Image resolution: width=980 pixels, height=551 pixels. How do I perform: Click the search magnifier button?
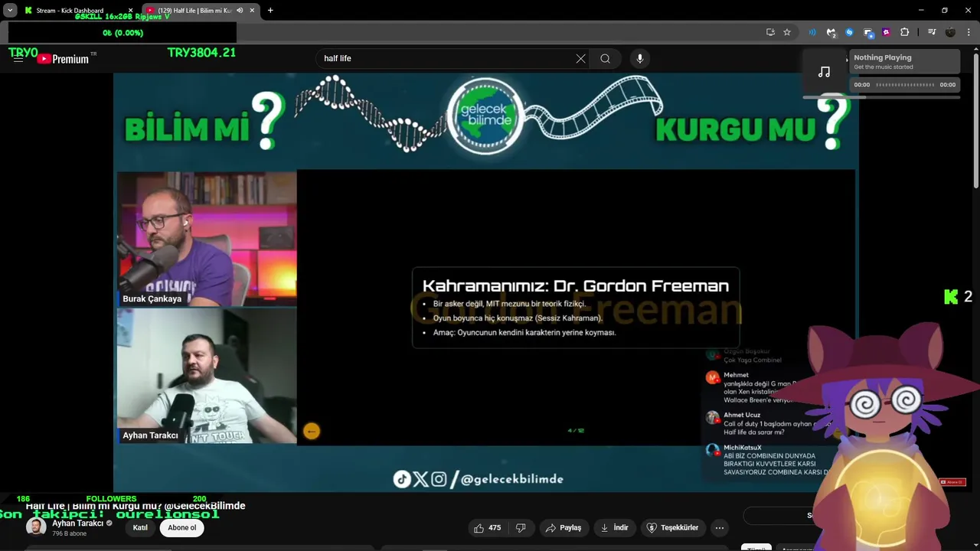click(x=605, y=58)
